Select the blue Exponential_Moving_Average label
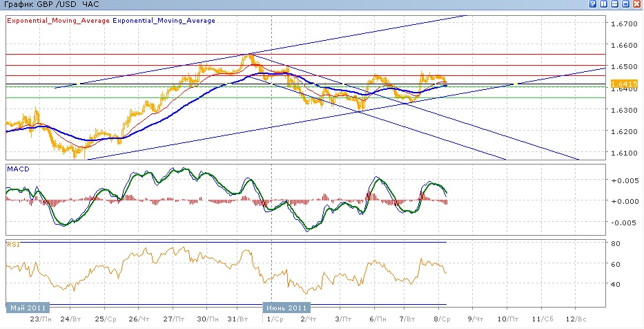Viewport: 644px width, 329px height. click(164, 21)
